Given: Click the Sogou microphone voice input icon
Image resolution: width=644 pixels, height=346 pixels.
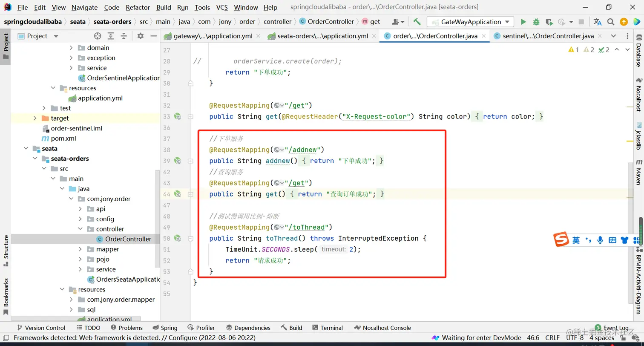Looking at the screenshot, I should 600,240.
